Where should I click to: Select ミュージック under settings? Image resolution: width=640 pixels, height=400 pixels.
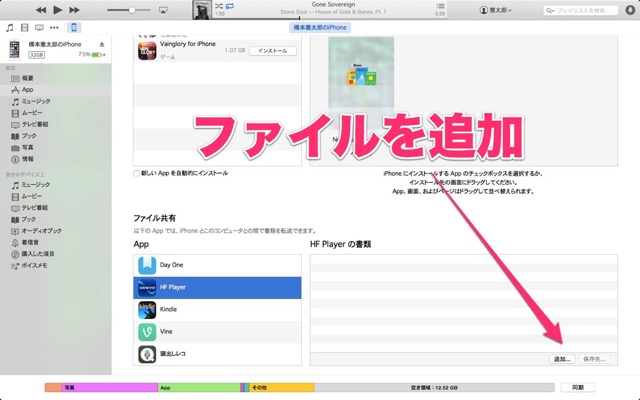[56, 101]
